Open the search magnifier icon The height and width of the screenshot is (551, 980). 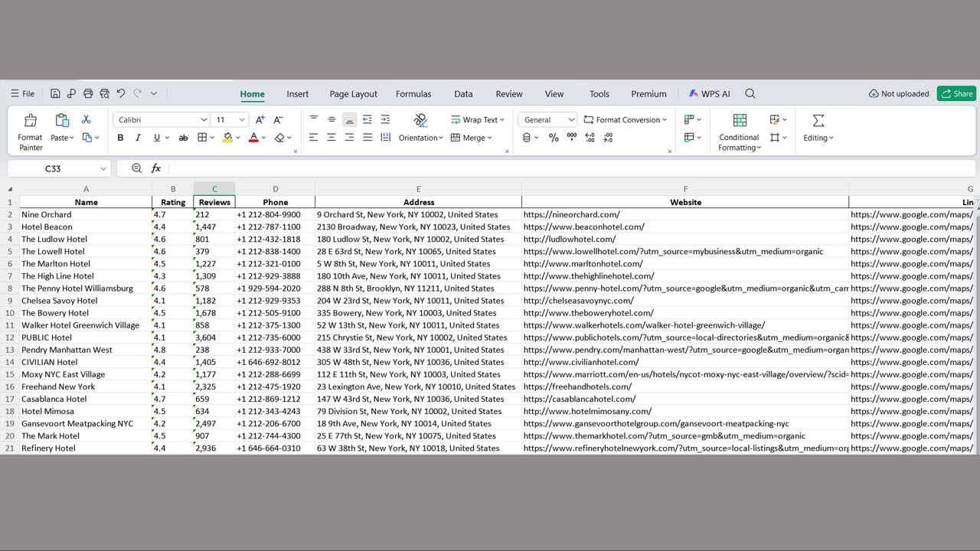(x=750, y=93)
